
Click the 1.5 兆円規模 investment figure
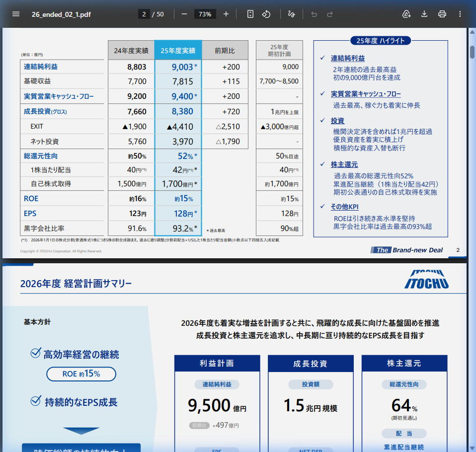pyautogui.click(x=310, y=405)
